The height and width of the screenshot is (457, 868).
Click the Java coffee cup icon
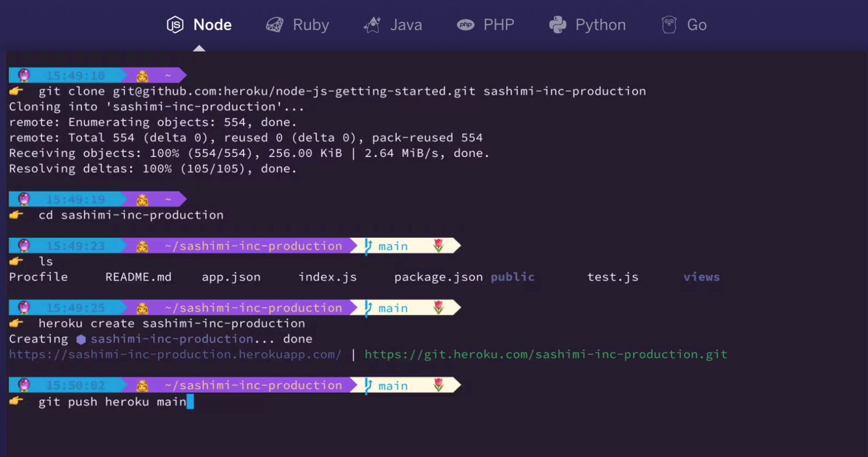coord(371,25)
